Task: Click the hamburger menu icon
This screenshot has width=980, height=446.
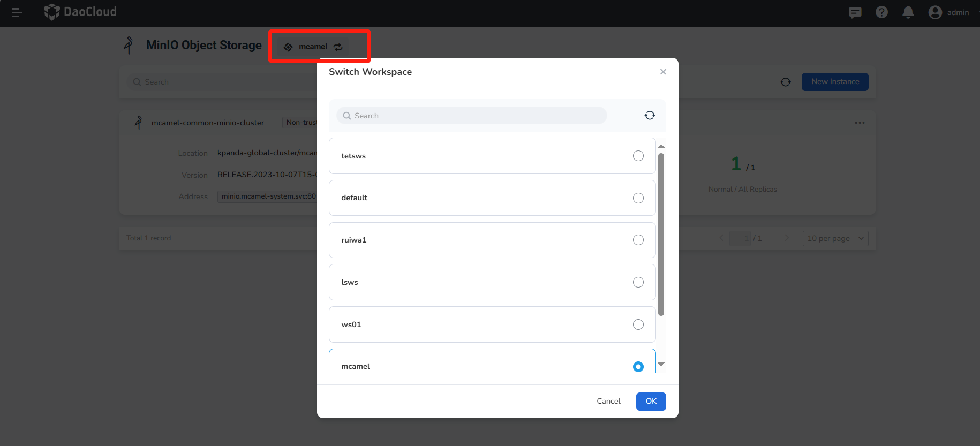Action: (17, 12)
